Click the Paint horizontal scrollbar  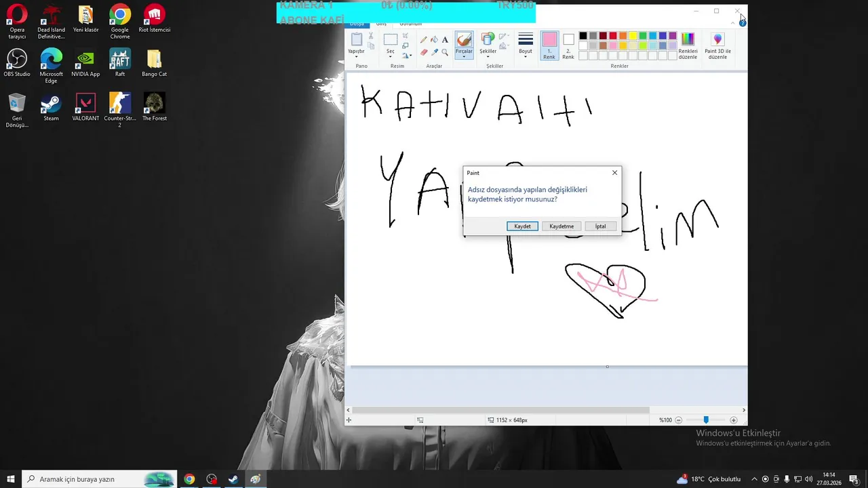(500, 410)
